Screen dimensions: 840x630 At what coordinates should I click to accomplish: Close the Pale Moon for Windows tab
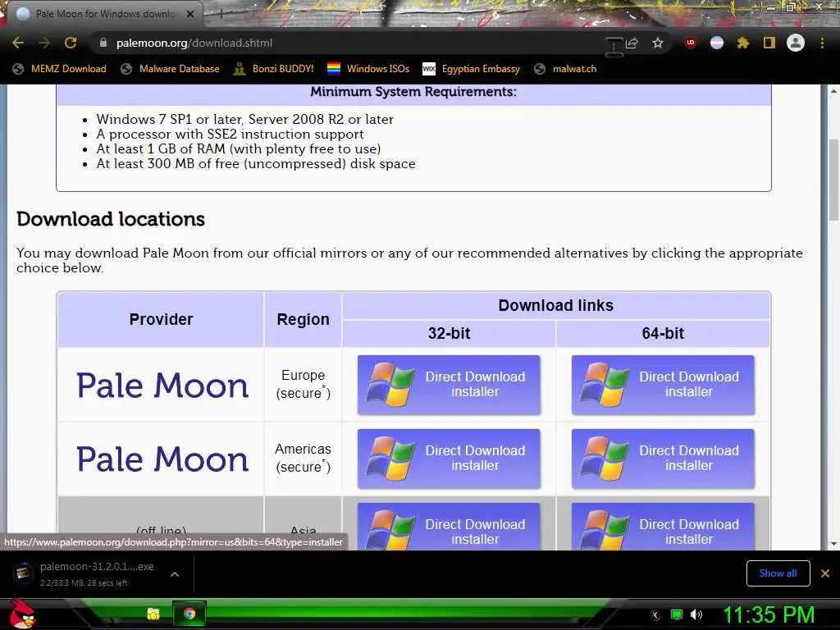(190, 14)
